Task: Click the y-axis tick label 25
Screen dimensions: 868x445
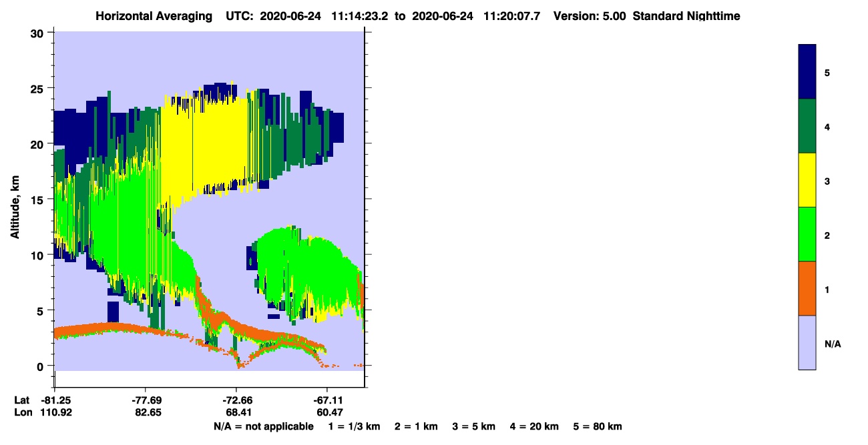Action: [x=38, y=88]
